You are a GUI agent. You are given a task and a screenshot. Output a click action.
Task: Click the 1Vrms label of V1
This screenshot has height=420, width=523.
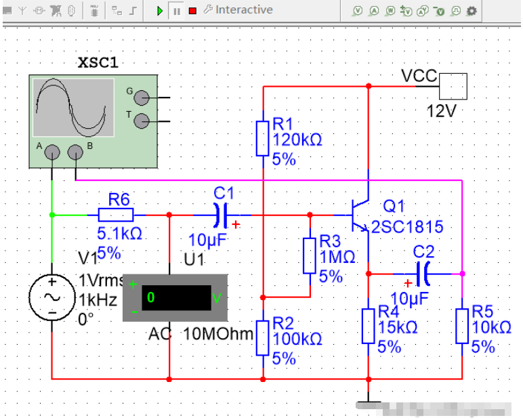(x=101, y=281)
